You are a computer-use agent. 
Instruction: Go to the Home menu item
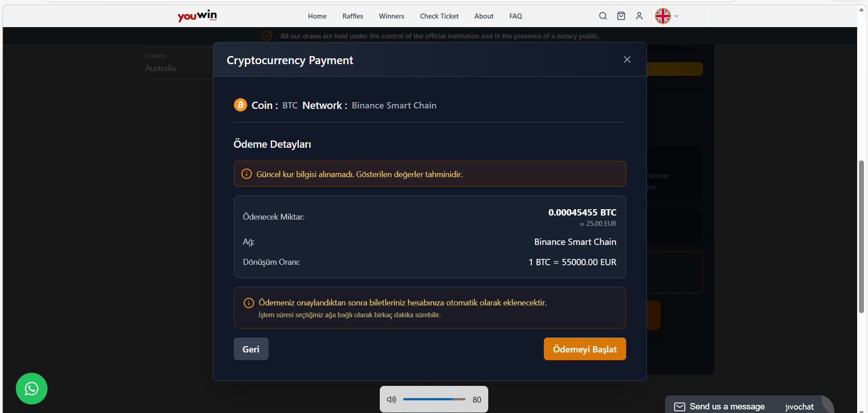coord(317,16)
